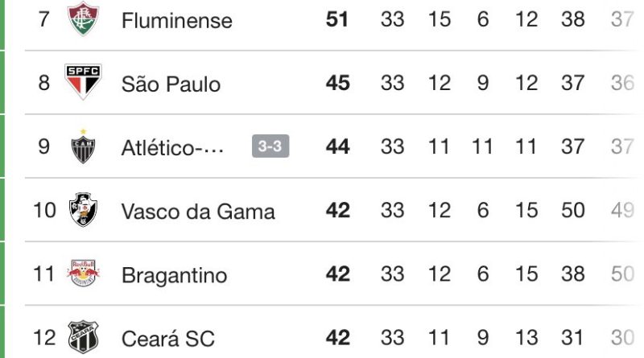The width and height of the screenshot is (644, 358).
Task: Open the Ceará SC team link
Action: pos(168,339)
